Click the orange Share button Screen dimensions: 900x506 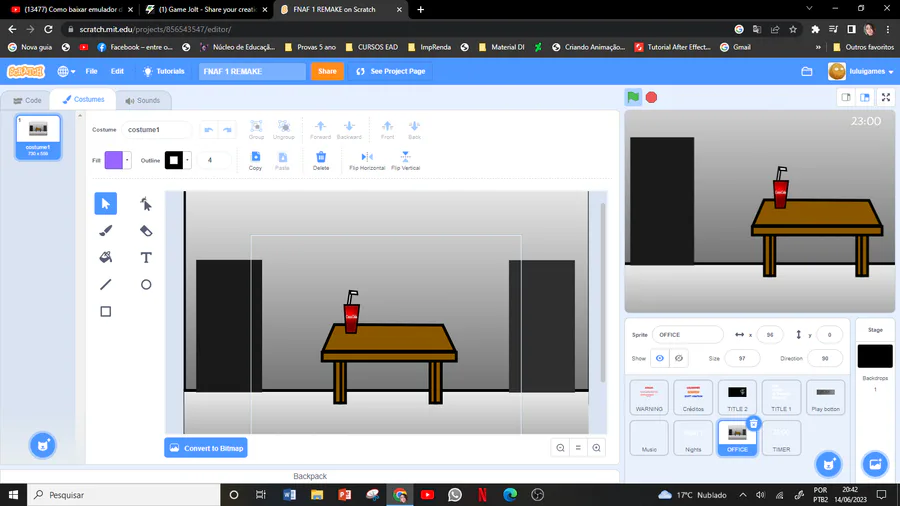tap(327, 72)
